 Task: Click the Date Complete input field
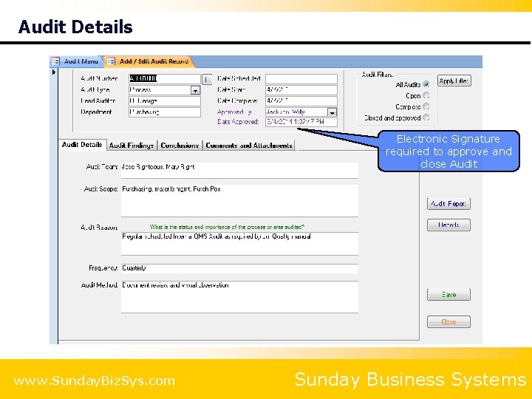(x=301, y=101)
